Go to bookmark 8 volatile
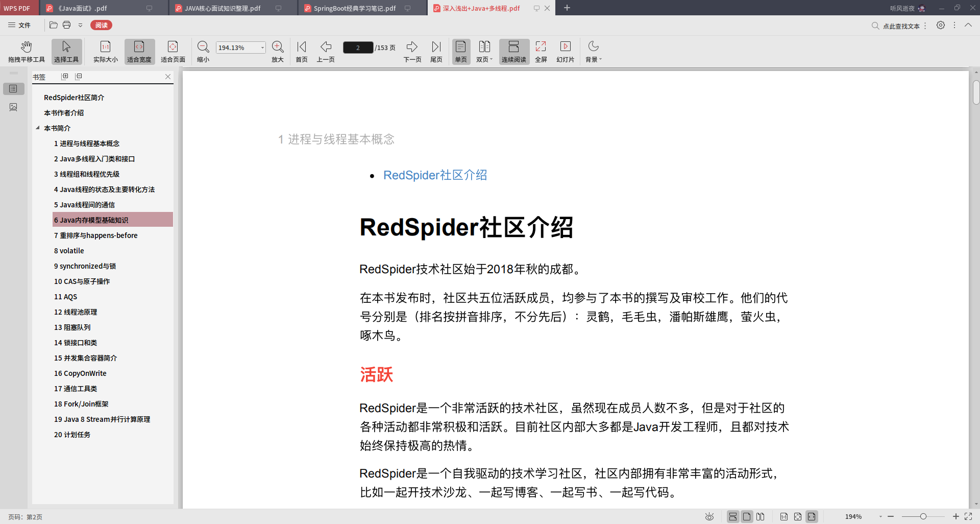 [x=69, y=251]
